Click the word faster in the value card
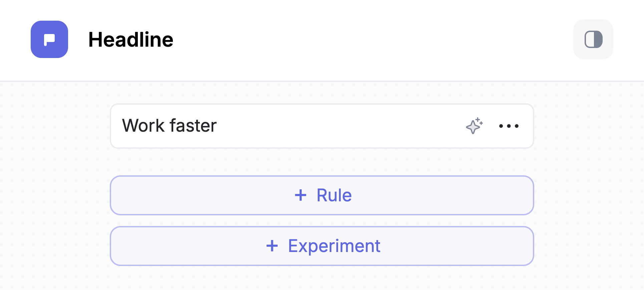This screenshot has height=290, width=644. click(193, 126)
